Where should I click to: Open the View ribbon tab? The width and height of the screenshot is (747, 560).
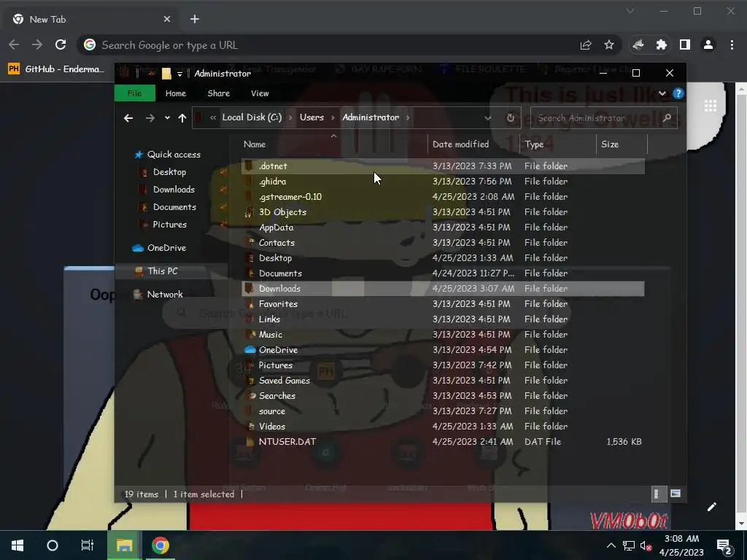260,93
